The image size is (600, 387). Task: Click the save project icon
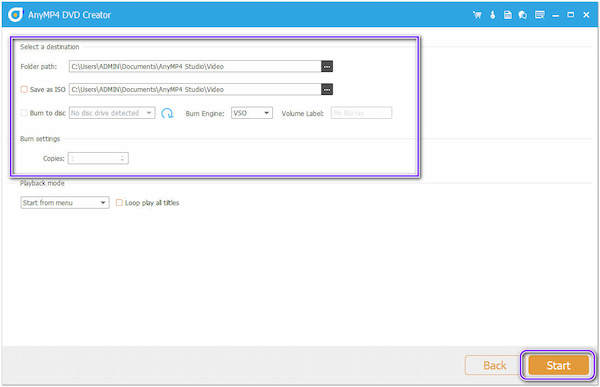click(x=507, y=15)
